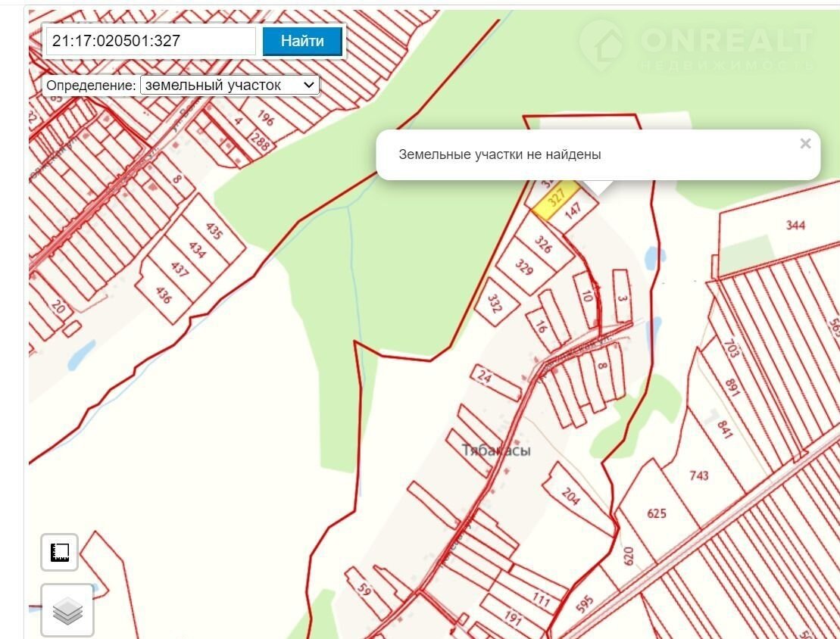Select parcel 111 on the map
The height and width of the screenshot is (639, 840).
pyautogui.click(x=541, y=600)
